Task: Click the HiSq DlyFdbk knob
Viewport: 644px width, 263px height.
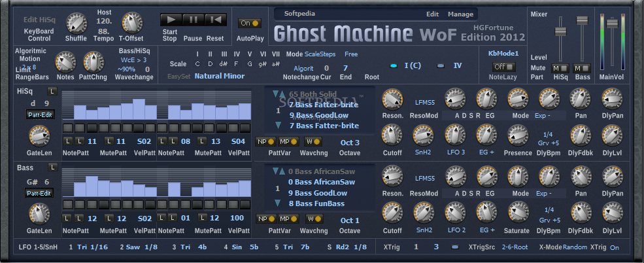Action: (581, 135)
